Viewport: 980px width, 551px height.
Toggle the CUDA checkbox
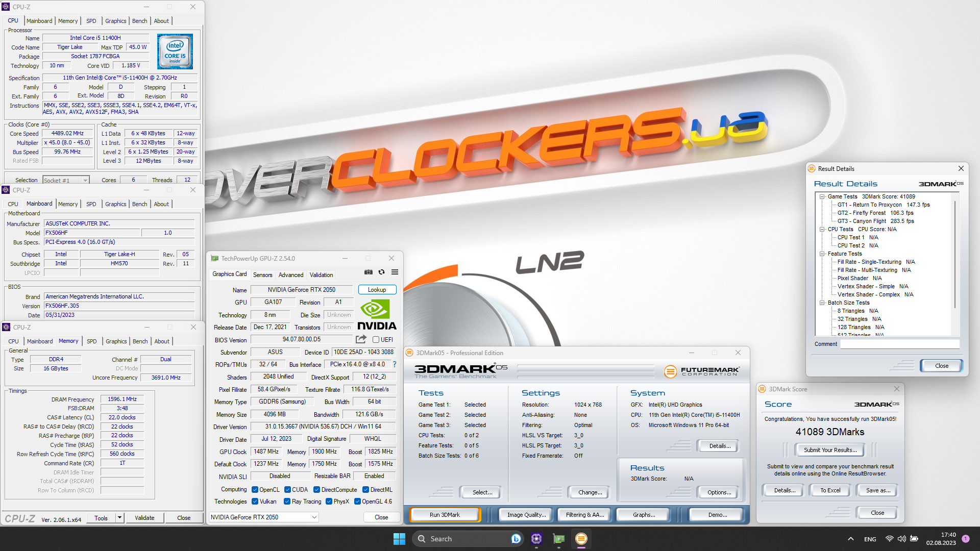(287, 490)
